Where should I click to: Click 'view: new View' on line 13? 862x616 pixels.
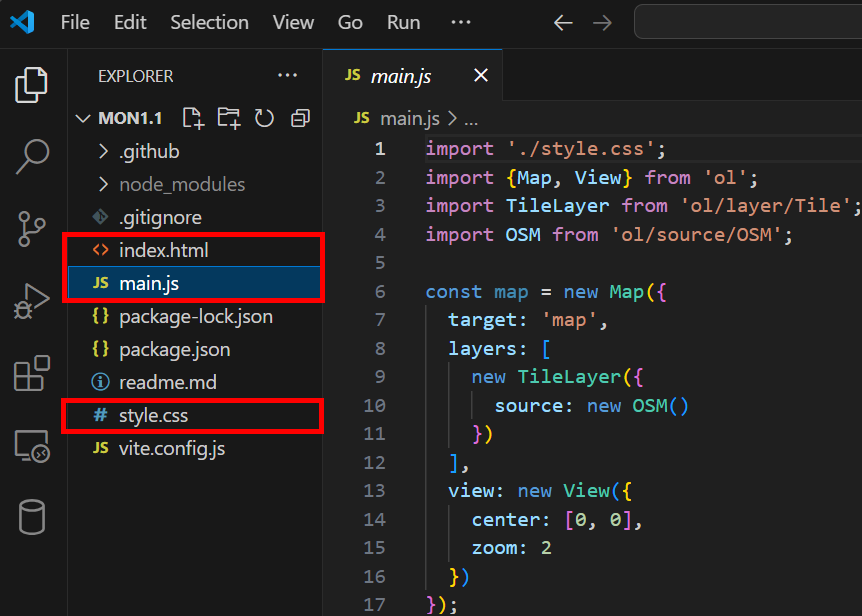tap(529, 491)
